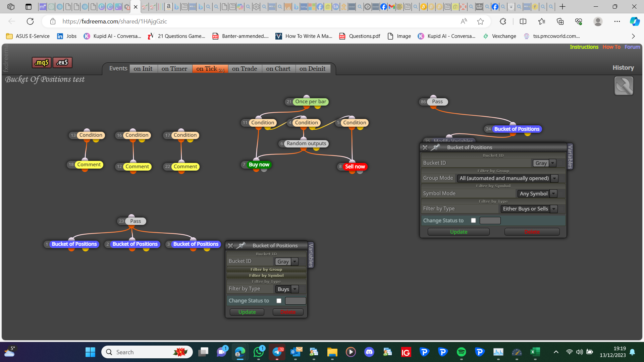Select the Pass block number 23
Viewport: 644px width, 362px height.
pos(136,221)
